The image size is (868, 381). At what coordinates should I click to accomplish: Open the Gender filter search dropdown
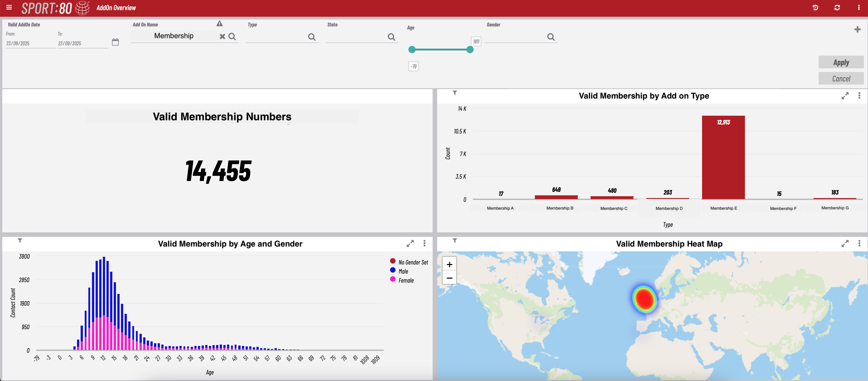point(551,37)
